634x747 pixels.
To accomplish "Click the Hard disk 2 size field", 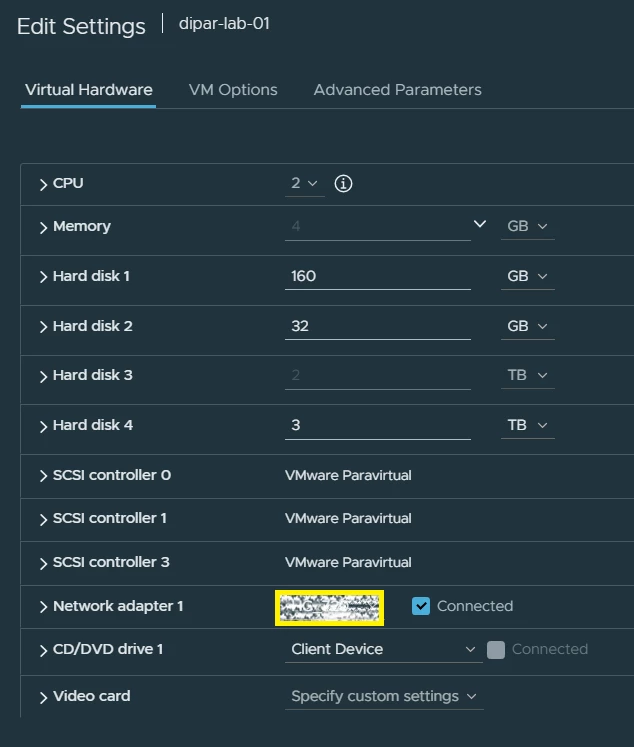I will [x=377, y=326].
